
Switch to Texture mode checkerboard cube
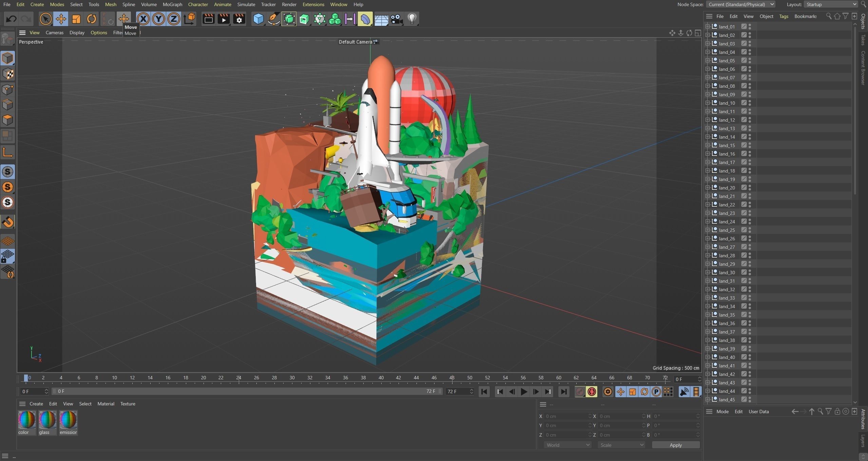click(x=7, y=74)
